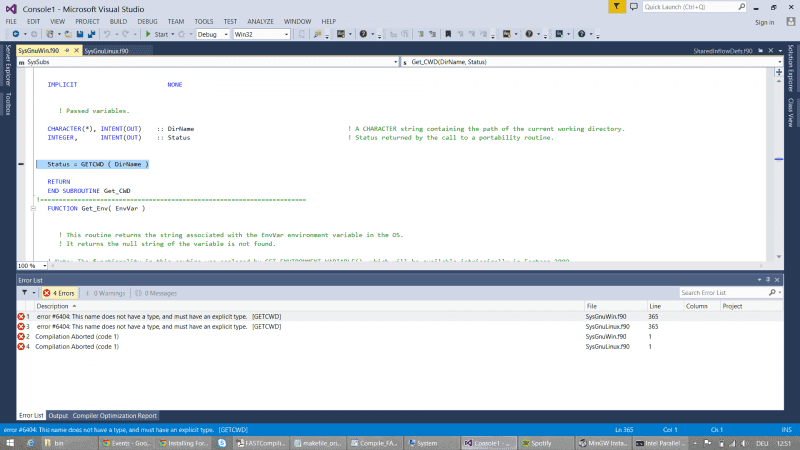
Task: Click the Error List filter funnel icon
Action: click(x=26, y=293)
